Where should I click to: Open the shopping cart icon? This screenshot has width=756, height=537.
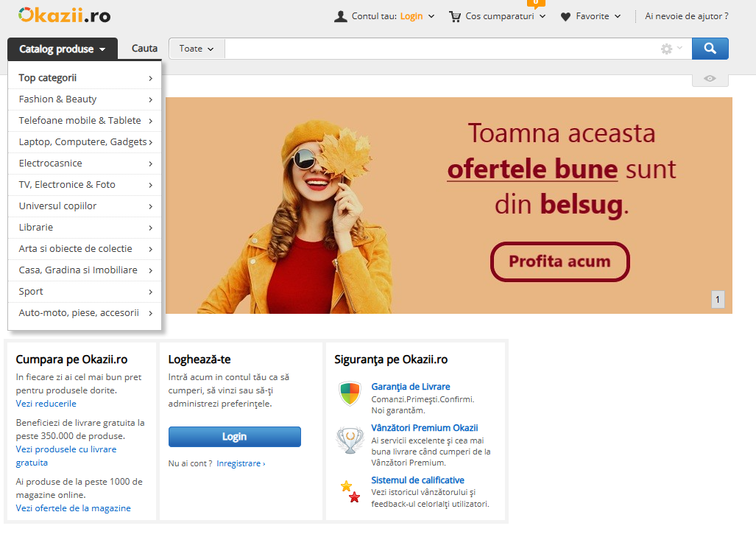[455, 16]
